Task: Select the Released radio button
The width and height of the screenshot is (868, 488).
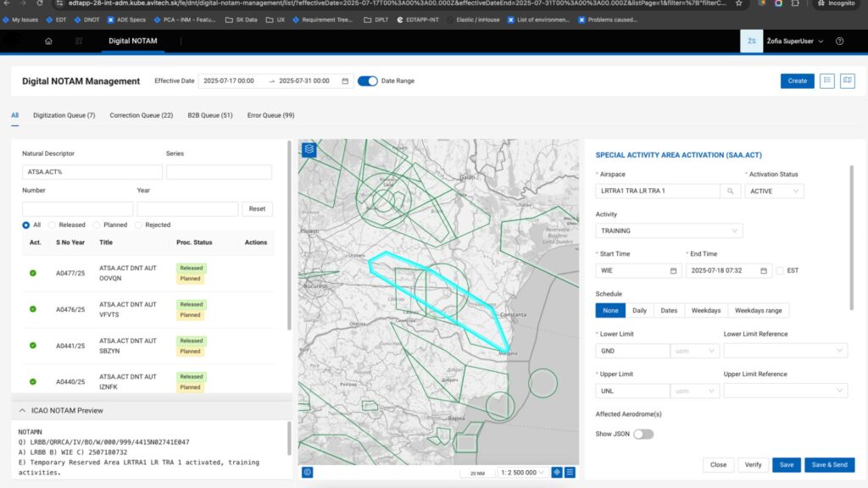Action: [53, 225]
